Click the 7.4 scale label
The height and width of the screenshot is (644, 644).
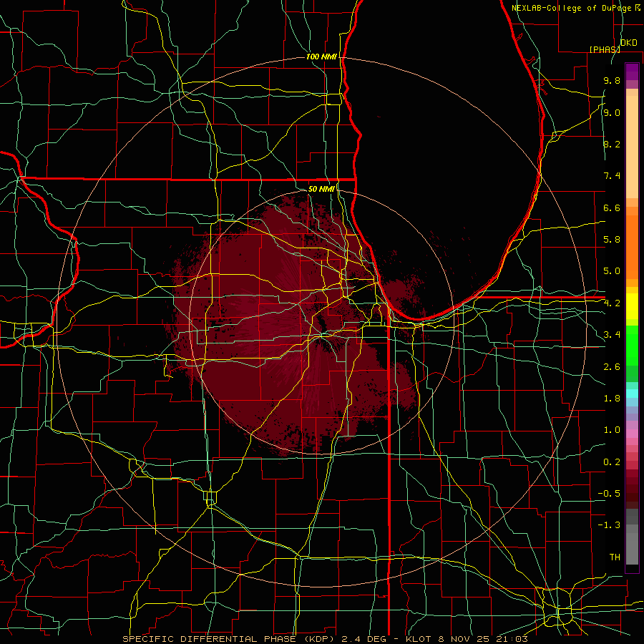point(612,176)
